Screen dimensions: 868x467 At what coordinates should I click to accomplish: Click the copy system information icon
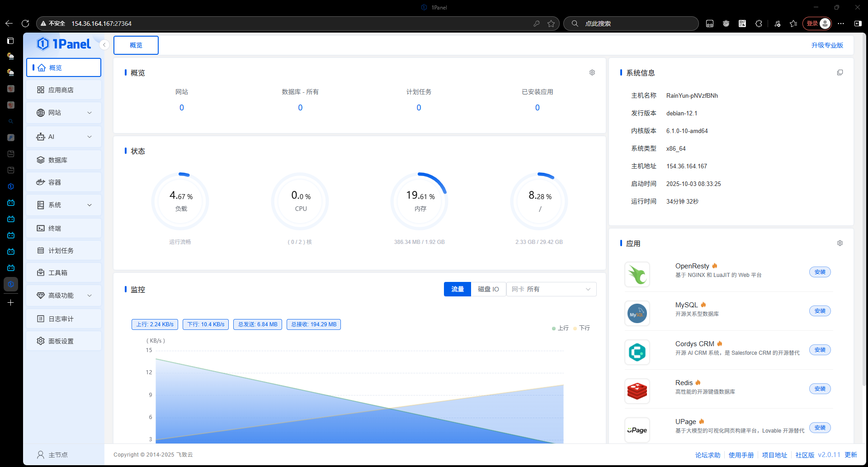click(840, 72)
